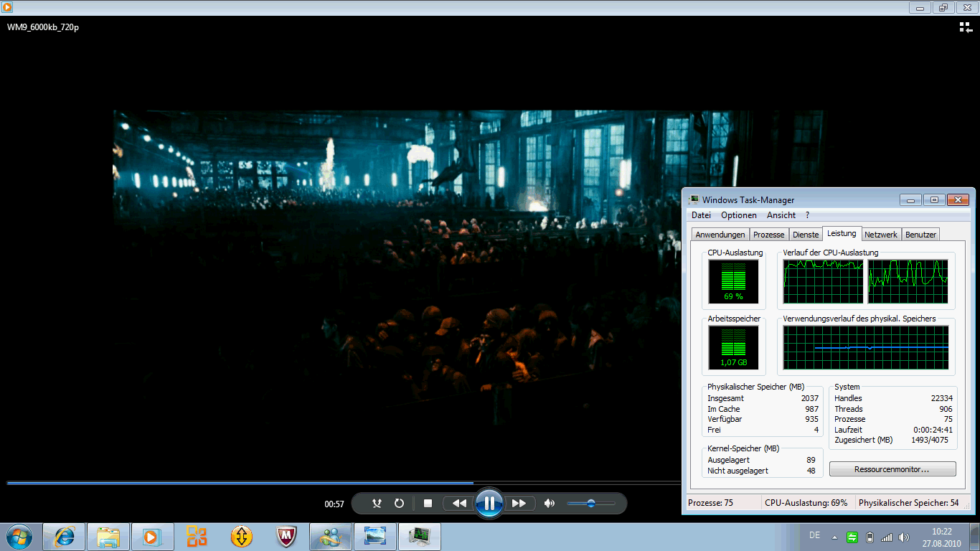Click green Task-Manager tray icon

[x=852, y=537]
